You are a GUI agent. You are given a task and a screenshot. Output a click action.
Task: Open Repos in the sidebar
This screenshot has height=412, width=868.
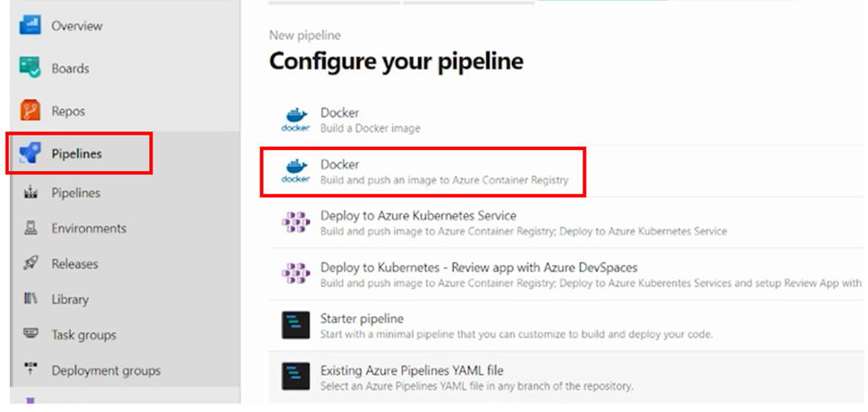[x=68, y=111]
